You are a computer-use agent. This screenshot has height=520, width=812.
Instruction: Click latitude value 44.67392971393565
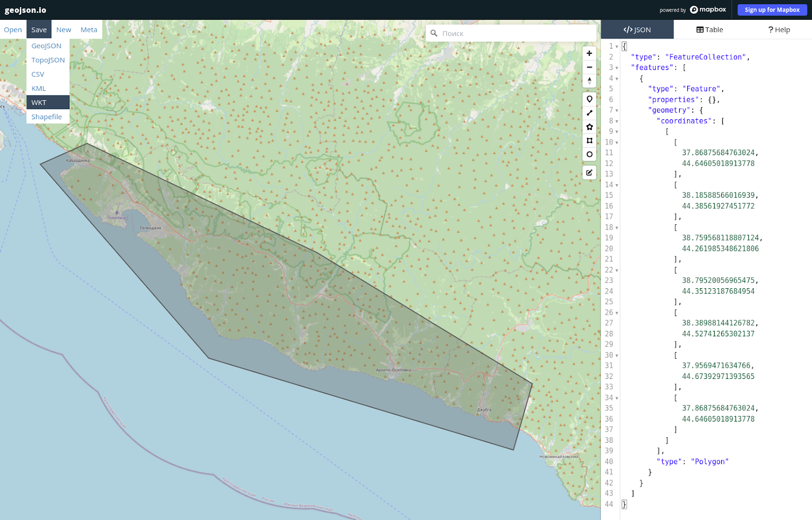click(718, 376)
